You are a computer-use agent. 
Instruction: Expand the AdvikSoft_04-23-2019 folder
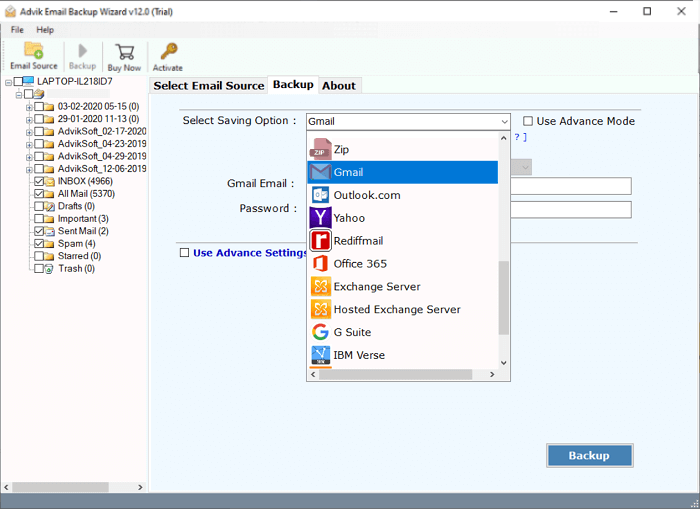(x=29, y=145)
